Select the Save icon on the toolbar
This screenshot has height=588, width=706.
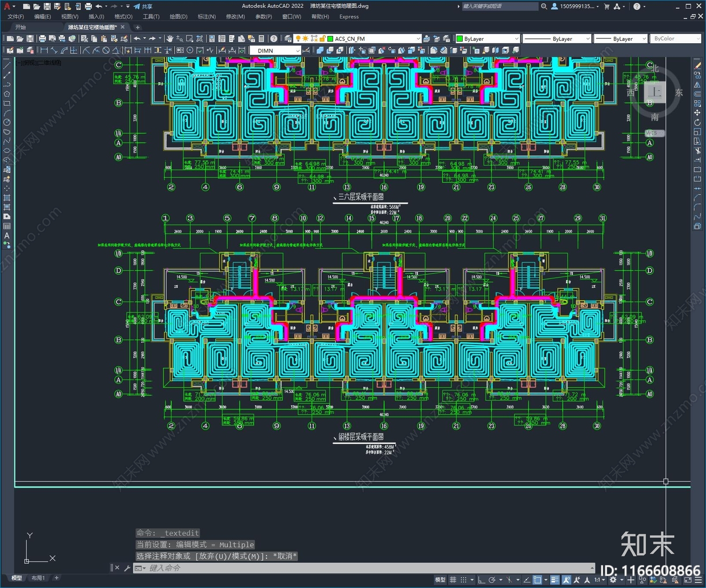(29, 38)
